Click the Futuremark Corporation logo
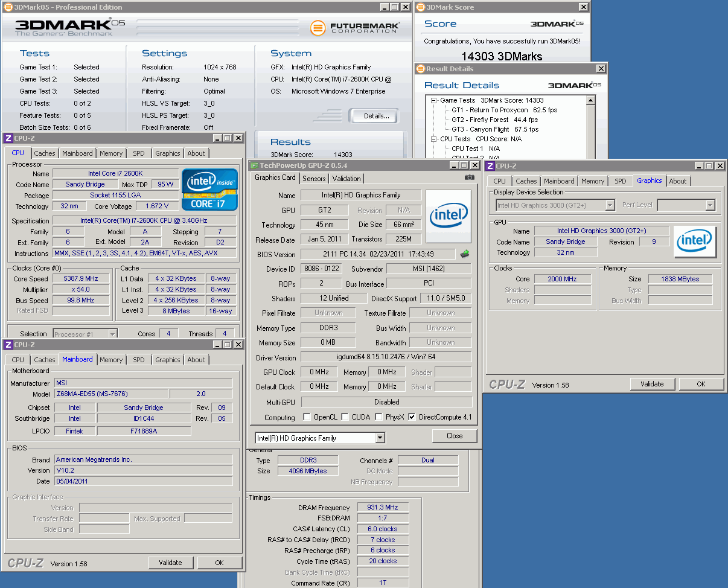The image size is (728, 588). pyautogui.click(x=354, y=28)
